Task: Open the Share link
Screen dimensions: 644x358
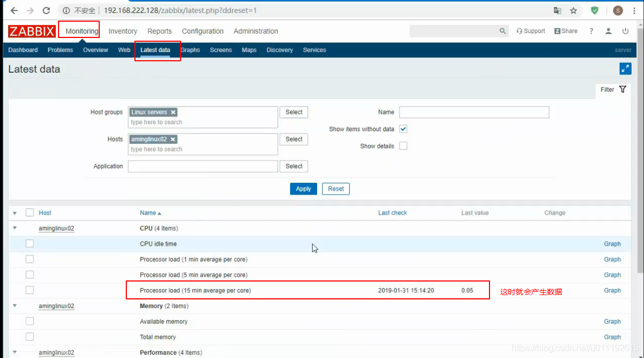Action: [x=565, y=31]
